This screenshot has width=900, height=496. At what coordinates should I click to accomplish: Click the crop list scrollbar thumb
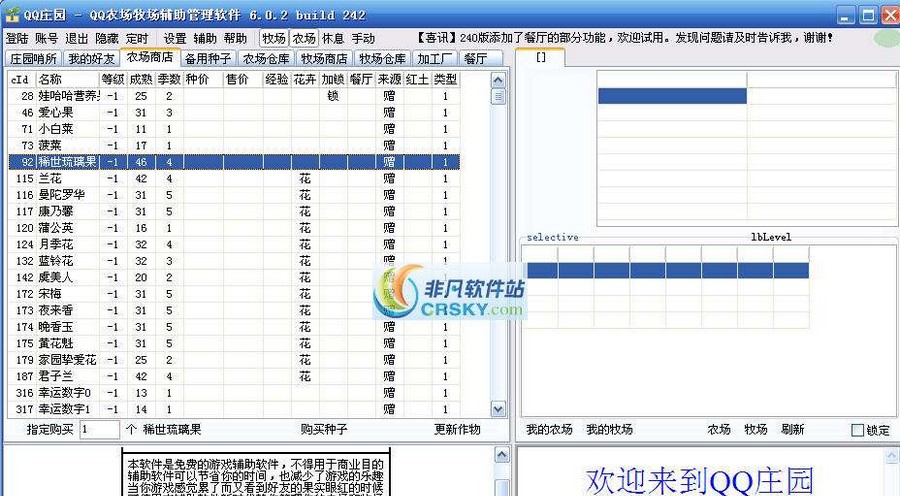point(498,96)
